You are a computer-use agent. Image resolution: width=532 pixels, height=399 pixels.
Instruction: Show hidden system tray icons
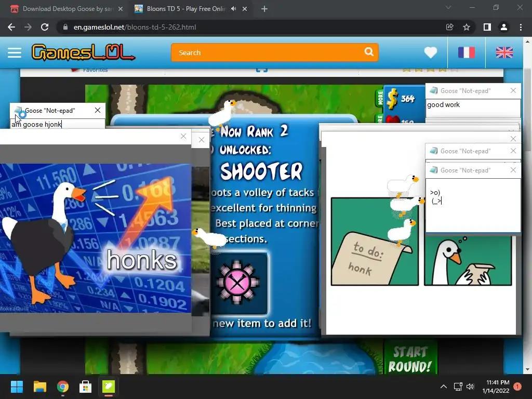coord(444,387)
